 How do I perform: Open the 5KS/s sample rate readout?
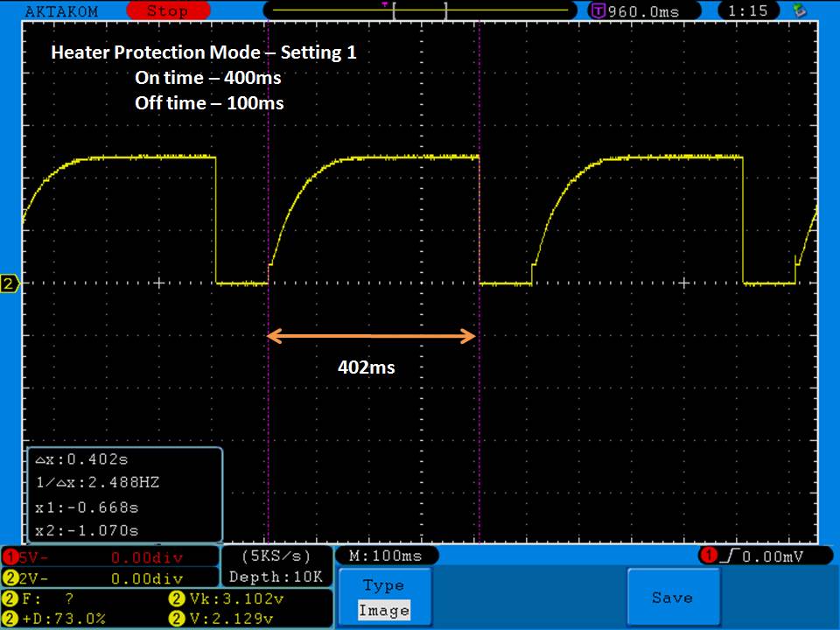click(276, 556)
